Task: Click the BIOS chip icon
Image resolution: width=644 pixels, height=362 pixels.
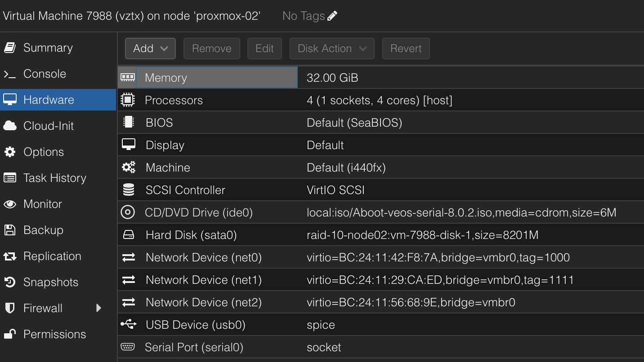Action: (128, 122)
